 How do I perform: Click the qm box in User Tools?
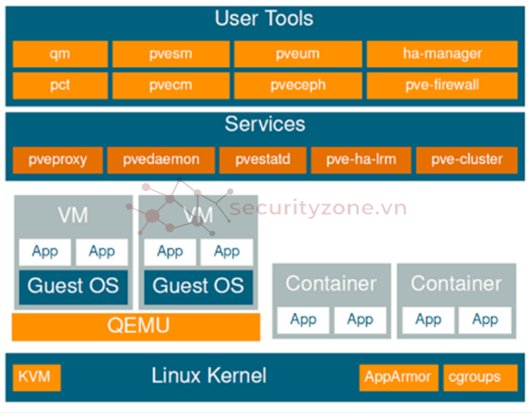[x=60, y=54]
